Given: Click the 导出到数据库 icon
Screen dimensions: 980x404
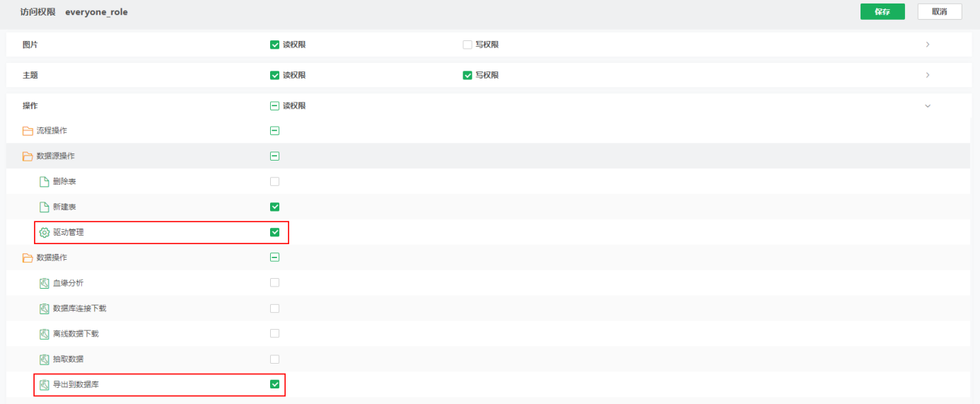Looking at the screenshot, I should [x=45, y=385].
